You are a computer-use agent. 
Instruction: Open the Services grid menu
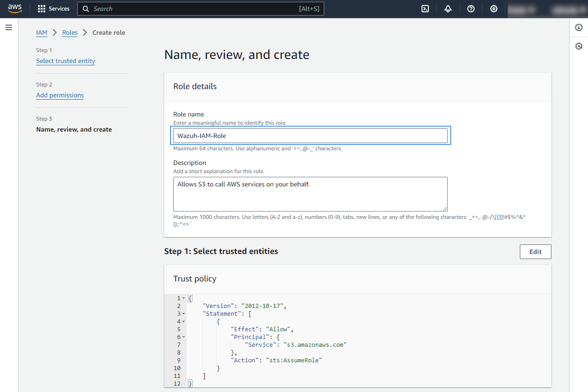(x=53, y=9)
